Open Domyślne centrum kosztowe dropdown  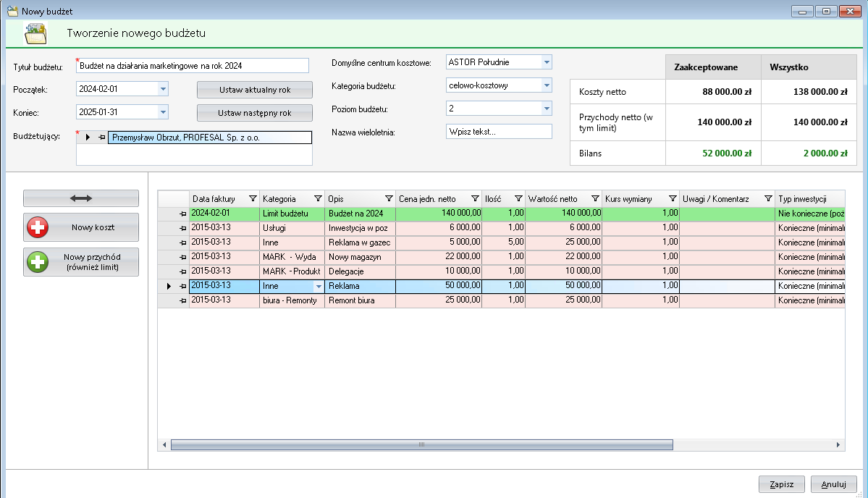pyautogui.click(x=547, y=62)
